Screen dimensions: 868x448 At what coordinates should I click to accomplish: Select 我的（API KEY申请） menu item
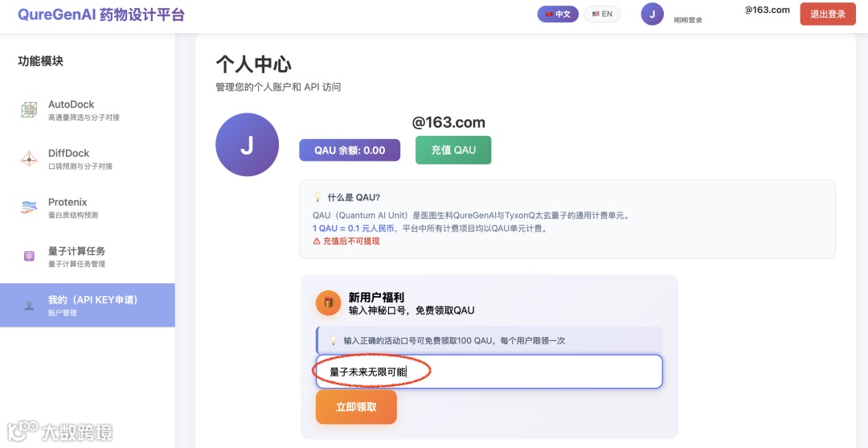tap(88, 305)
